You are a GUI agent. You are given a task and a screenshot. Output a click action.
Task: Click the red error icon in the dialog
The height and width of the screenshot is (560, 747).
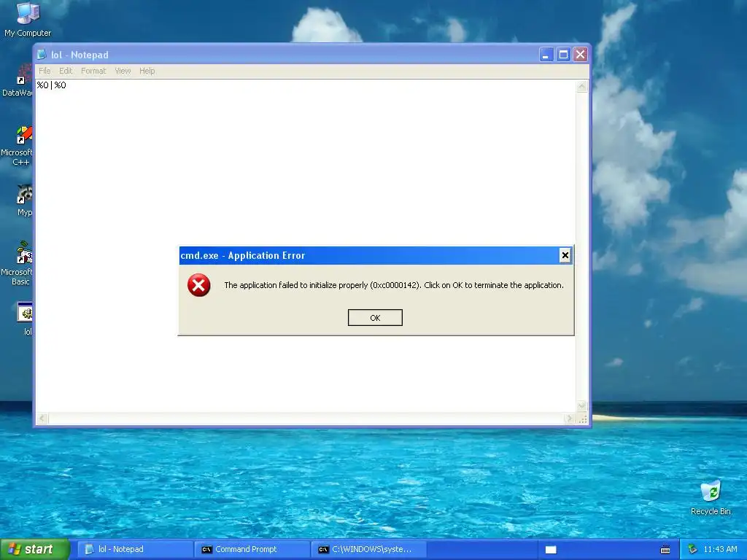[x=198, y=285]
